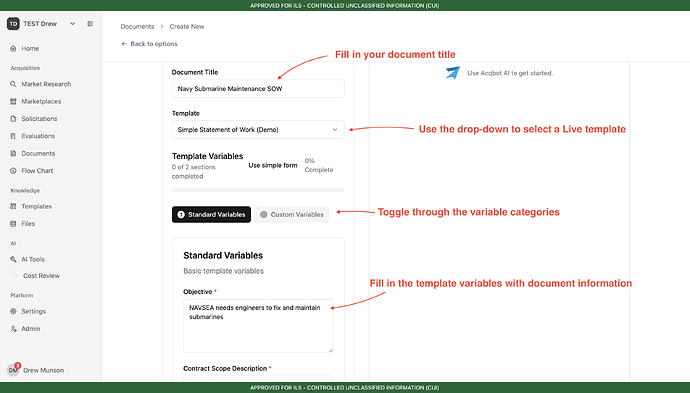Click the Files database icon
The image size is (690, 393).
[x=13, y=224]
